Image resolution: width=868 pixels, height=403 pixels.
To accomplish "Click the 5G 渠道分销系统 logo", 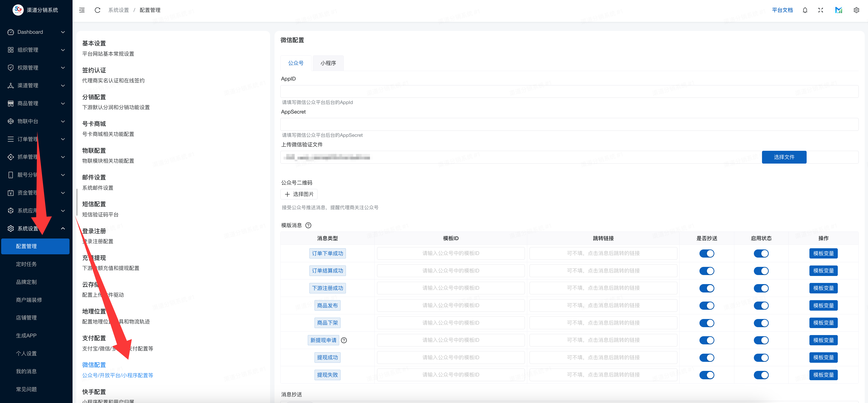I will pos(18,10).
